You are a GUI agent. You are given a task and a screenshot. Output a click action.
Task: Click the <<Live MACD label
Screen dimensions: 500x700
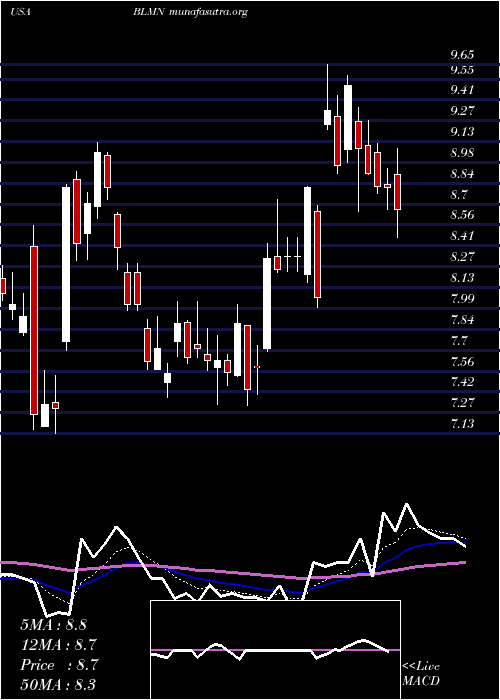[421, 674]
